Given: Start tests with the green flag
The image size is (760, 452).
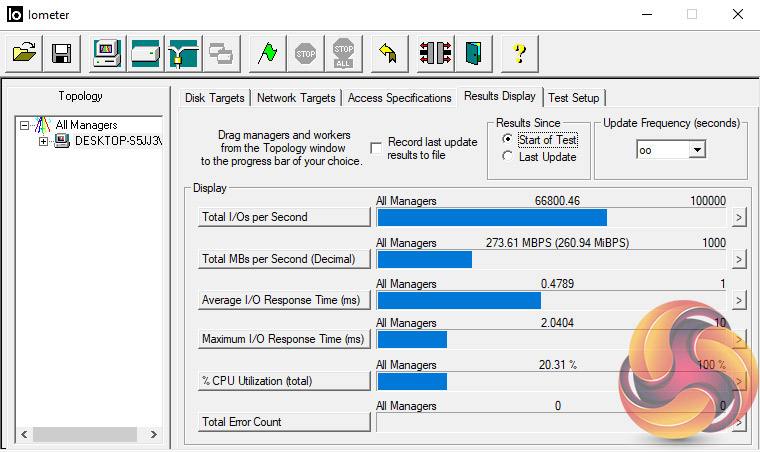Looking at the screenshot, I should (x=268, y=53).
